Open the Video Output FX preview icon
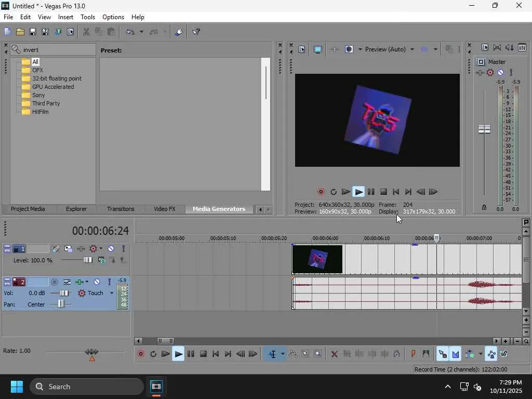This screenshot has width=532, height=399. click(334, 49)
